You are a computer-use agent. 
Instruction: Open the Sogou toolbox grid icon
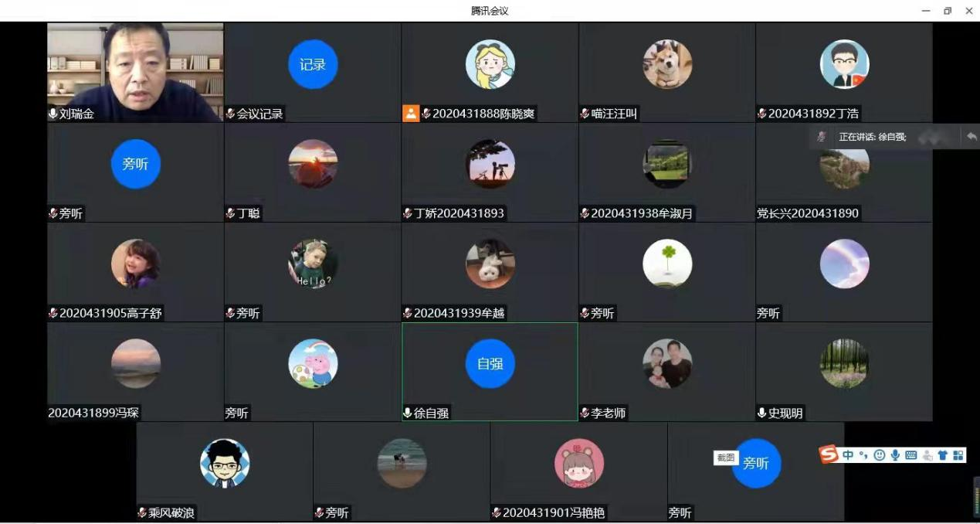[x=958, y=455]
